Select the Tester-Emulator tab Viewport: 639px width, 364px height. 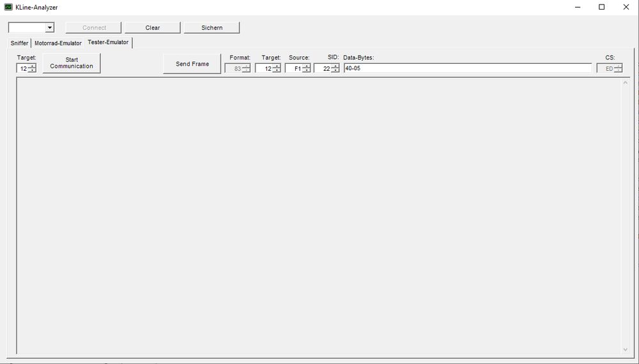click(x=109, y=42)
